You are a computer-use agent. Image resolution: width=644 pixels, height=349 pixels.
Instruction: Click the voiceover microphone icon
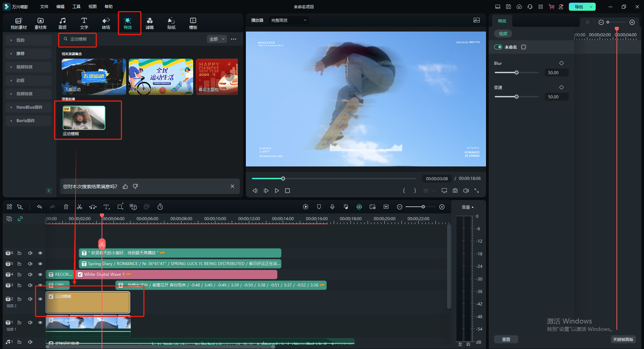pyautogui.click(x=332, y=207)
